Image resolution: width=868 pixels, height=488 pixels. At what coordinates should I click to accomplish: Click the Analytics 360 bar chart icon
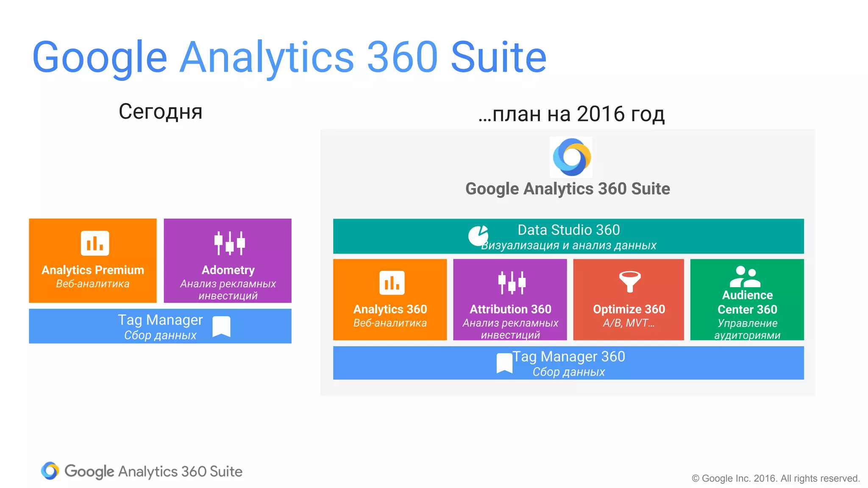pyautogui.click(x=392, y=283)
